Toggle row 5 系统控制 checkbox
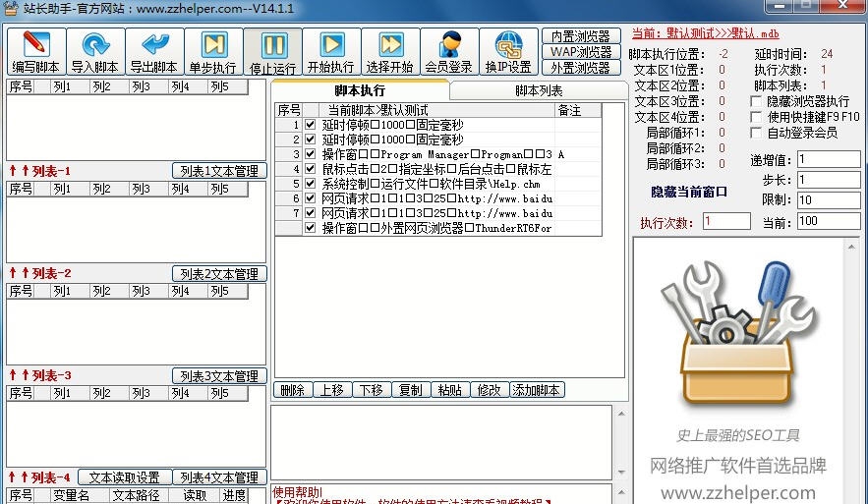This screenshot has width=868, height=504. 310,183
